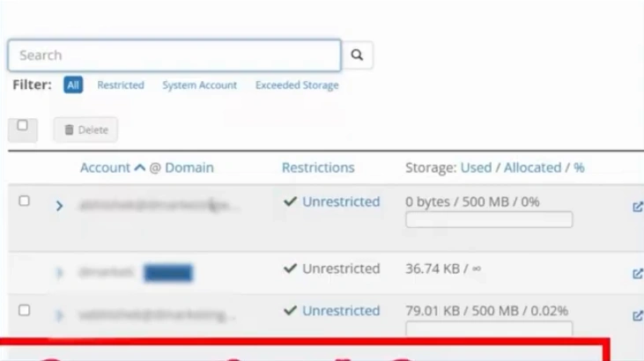Sort by the Account column header

(105, 167)
